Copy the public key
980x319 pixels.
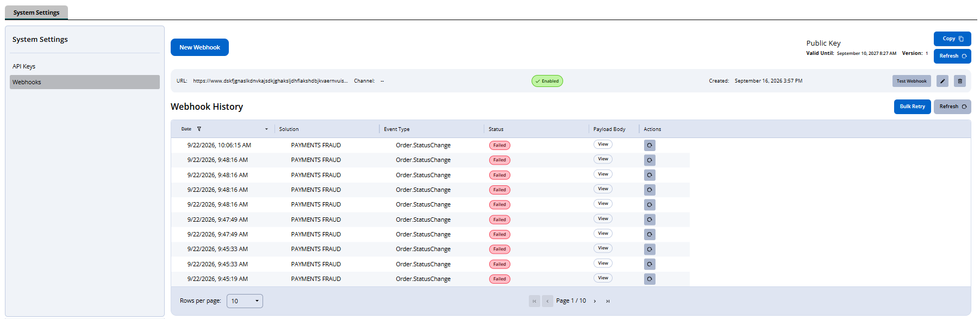pos(952,39)
